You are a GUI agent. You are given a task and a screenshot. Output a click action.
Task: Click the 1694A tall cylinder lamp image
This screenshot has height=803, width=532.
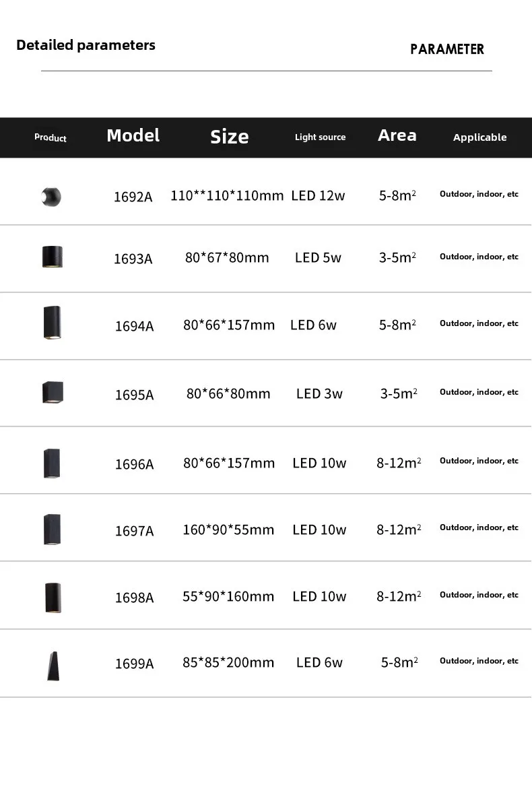click(x=53, y=323)
